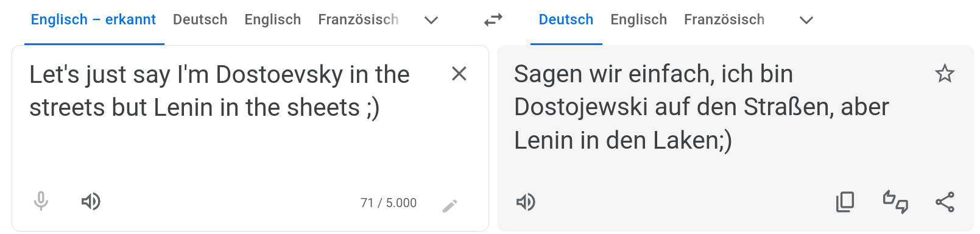The width and height of the screenshot is (980, 234).
Task: Choose Englisch as source language
Action: point(273,20)
